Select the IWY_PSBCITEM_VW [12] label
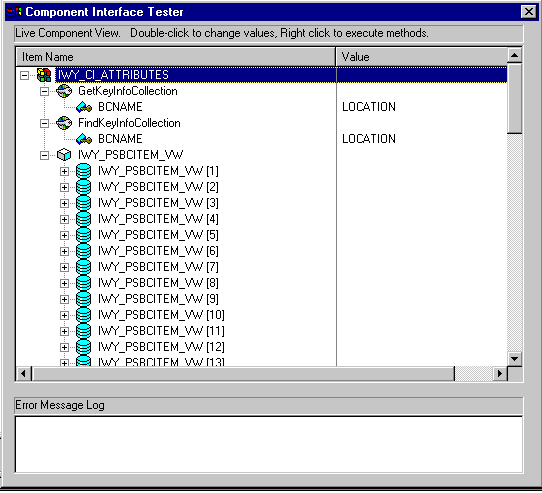Screen dimensions: 542x493 (x=161, y=347)
